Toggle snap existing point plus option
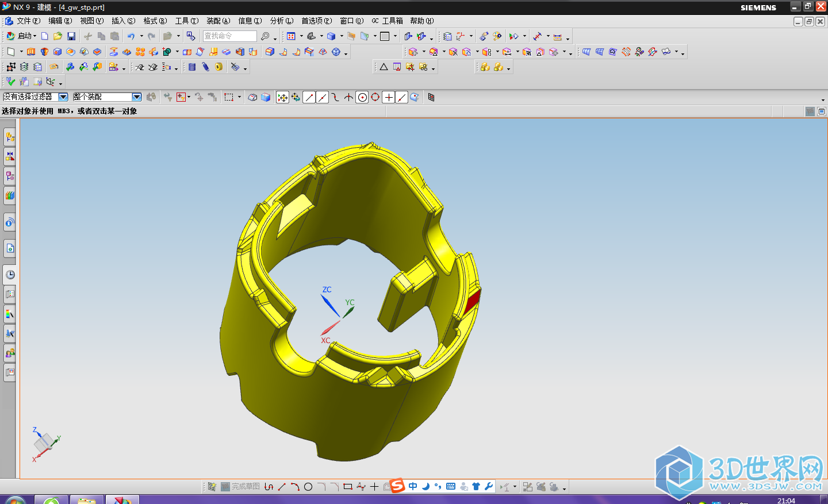The image size is (828, 504). click(389, 97)
